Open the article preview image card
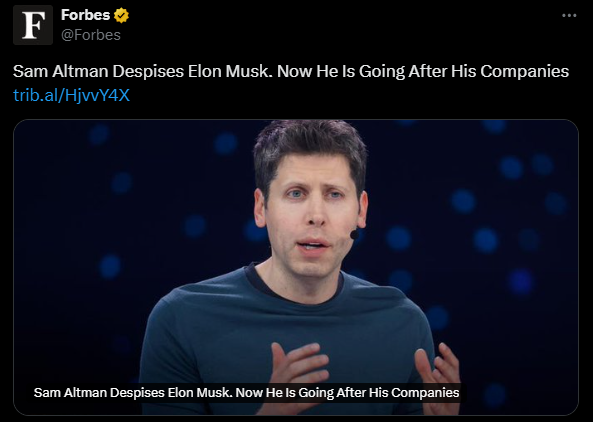This screenshot has height=422, width=593. pyautogui.click(x=296, y=267)
